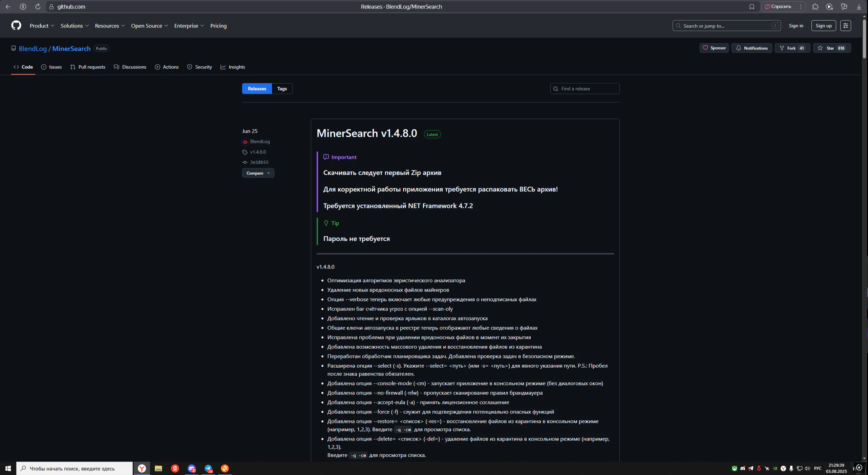The height and width of the screenshot is (475, 868).
Task: Expand the Enterprise menu
Action: [x=189, y=26]
